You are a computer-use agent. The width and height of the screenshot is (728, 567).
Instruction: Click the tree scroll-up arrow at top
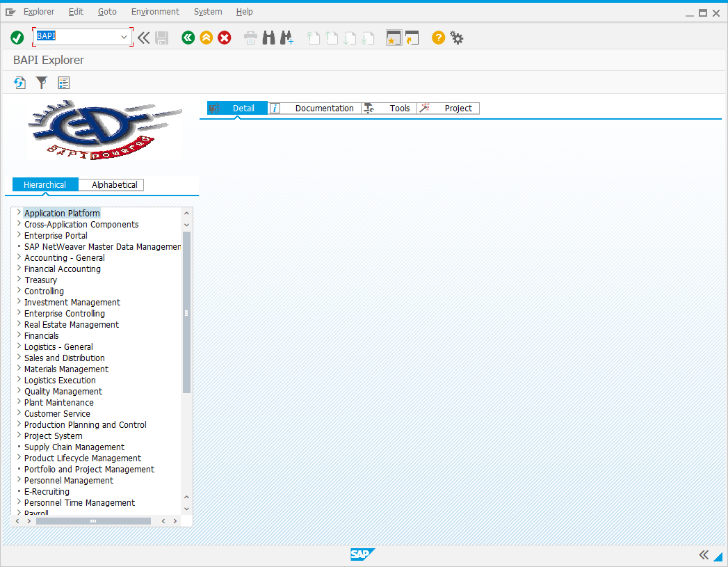click(186, 213)
